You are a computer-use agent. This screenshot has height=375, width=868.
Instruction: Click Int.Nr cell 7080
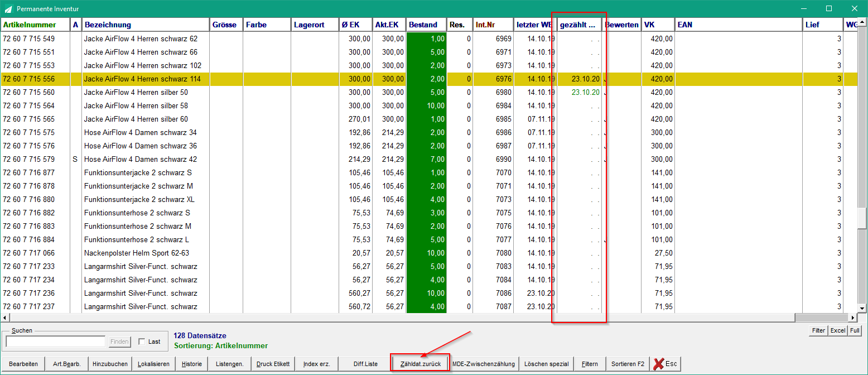(x=503, y=253)
